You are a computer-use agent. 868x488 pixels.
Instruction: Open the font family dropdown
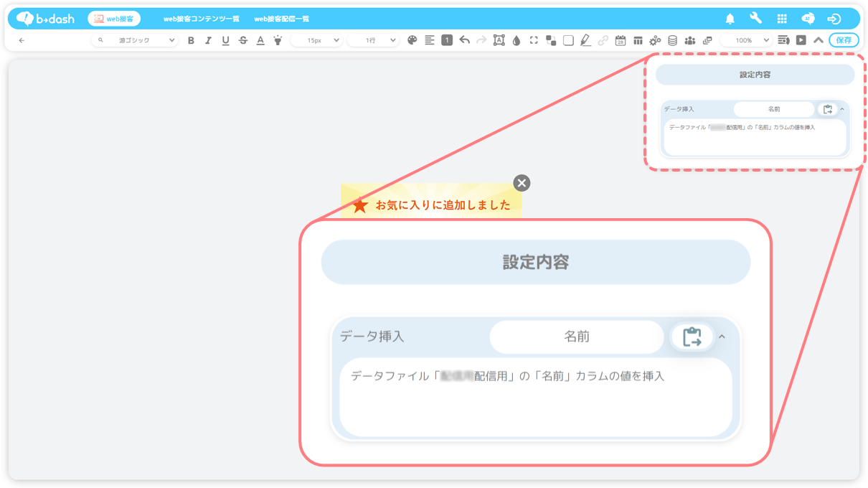point(135,41)
